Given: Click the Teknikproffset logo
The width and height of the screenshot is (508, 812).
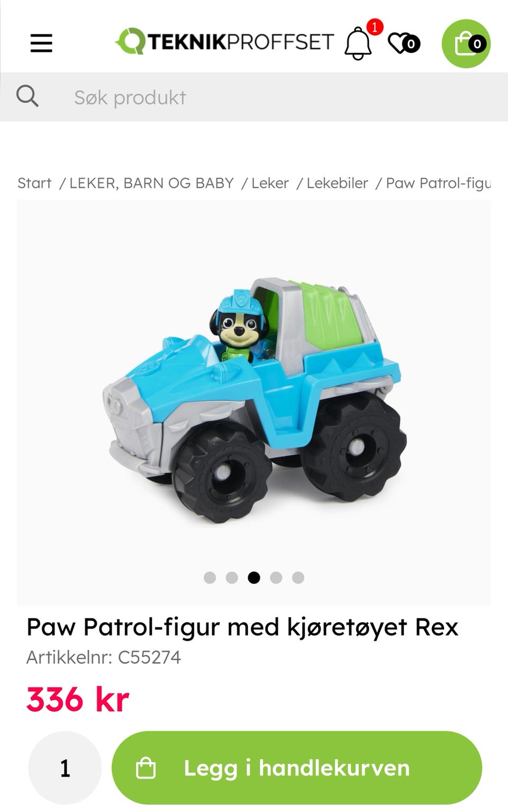Looking at the screenshot, I should click(224, 42).
